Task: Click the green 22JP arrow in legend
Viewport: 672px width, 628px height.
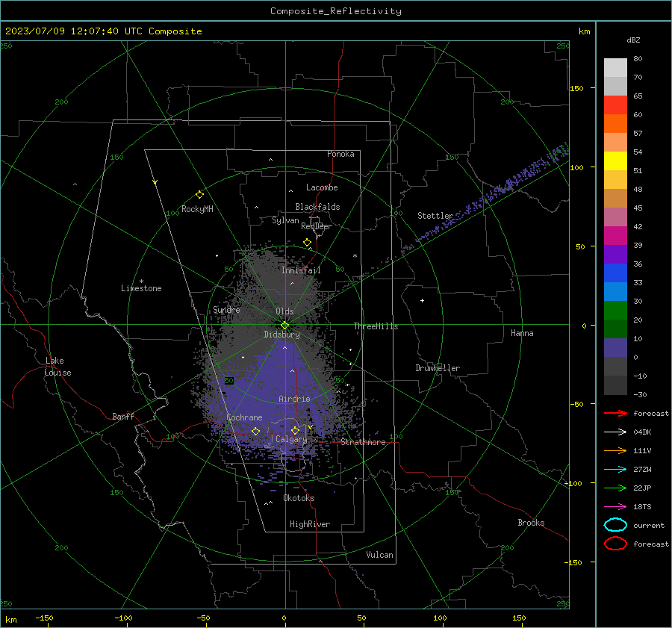Action: (615, 488)
